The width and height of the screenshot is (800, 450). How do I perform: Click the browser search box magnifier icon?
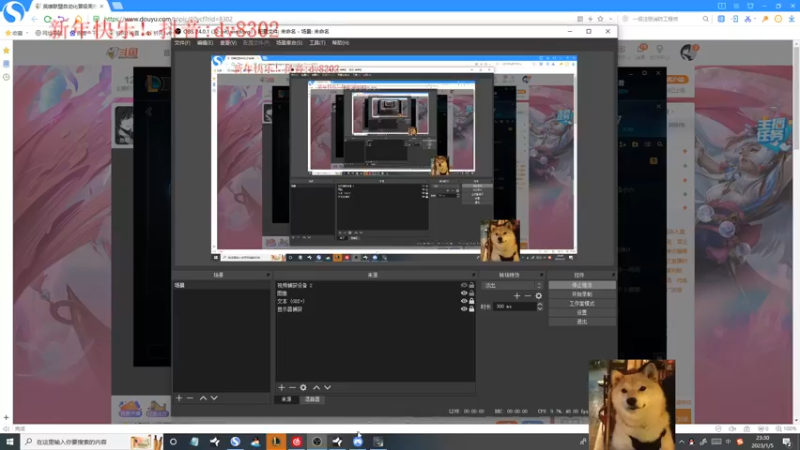pos(706,19)
